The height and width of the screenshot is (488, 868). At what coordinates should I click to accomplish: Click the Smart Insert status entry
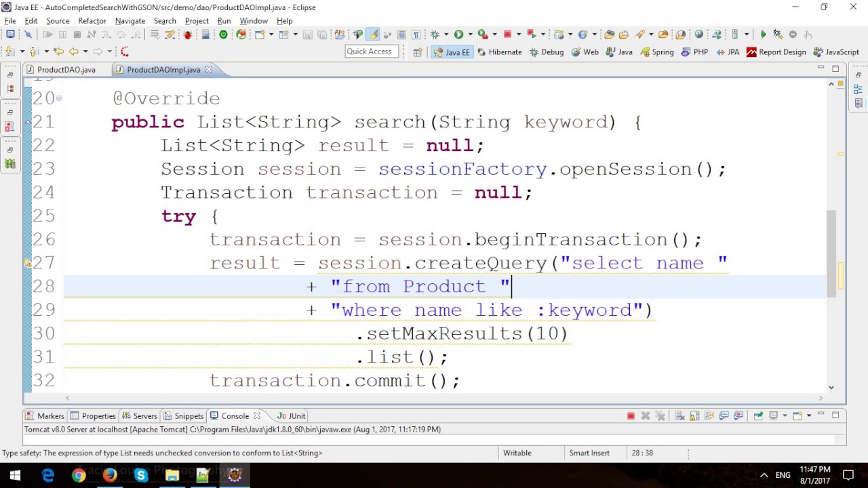pos(589,453)
